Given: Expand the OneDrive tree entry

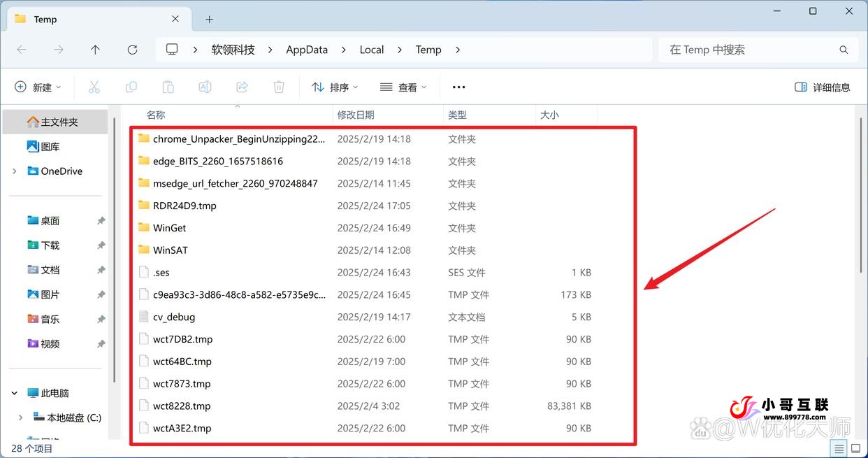Looking at the screenshot, I should pos(14,171).
